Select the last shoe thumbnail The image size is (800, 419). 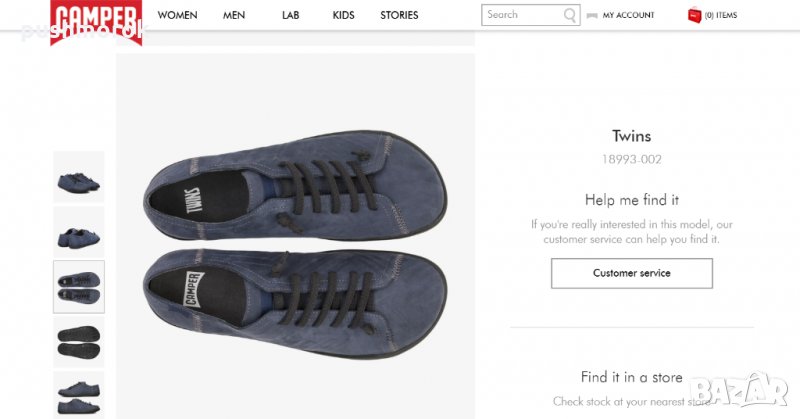[78, 394]
